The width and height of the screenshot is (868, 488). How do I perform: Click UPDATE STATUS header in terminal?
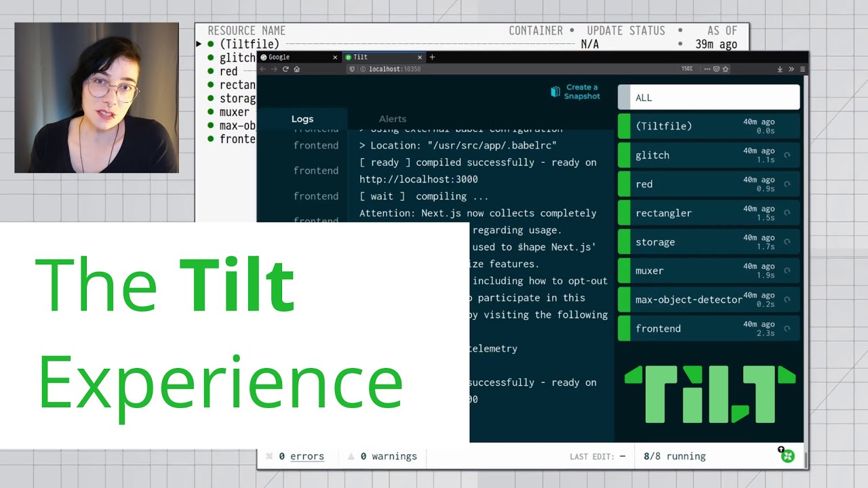[x=626, y=30]
